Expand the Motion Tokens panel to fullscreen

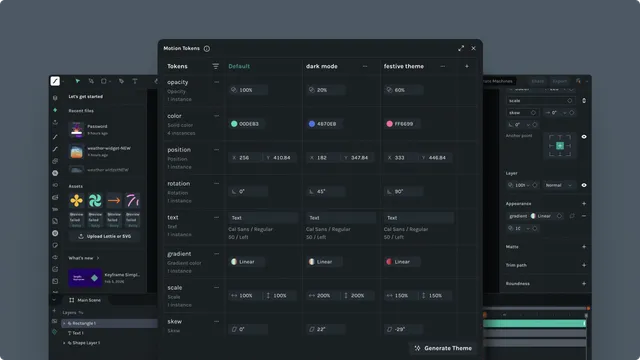click(461, 48)
